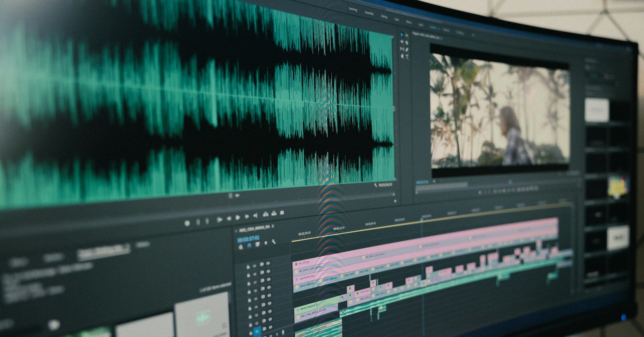The image size is (644, 337).
Task: Open the timeline sequence panel menu
Action: coord(273,226)
